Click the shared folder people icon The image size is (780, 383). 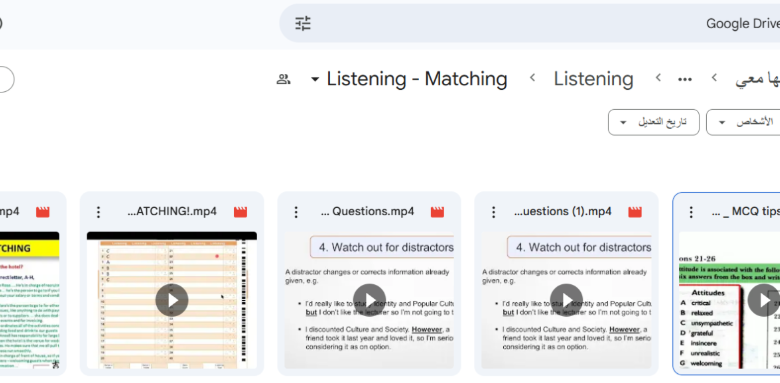pyautogui.click(x=284, y=79)
